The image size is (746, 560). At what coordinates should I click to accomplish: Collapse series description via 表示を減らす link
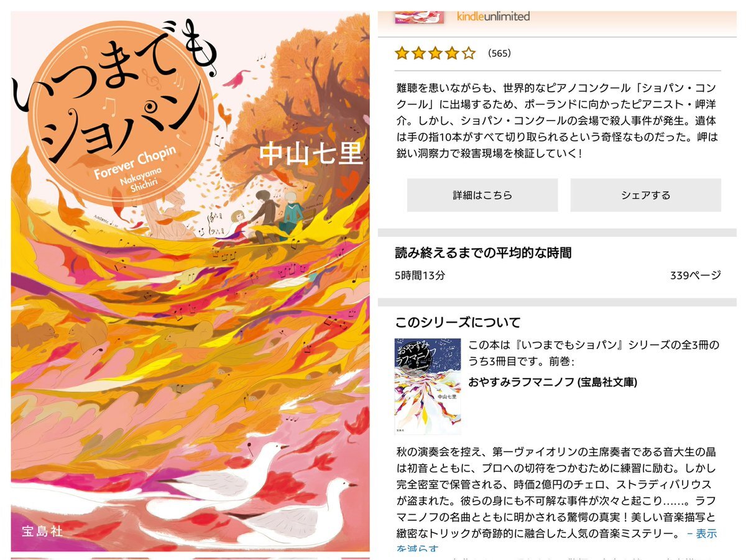pyautogui.click(x=701, y=540)
